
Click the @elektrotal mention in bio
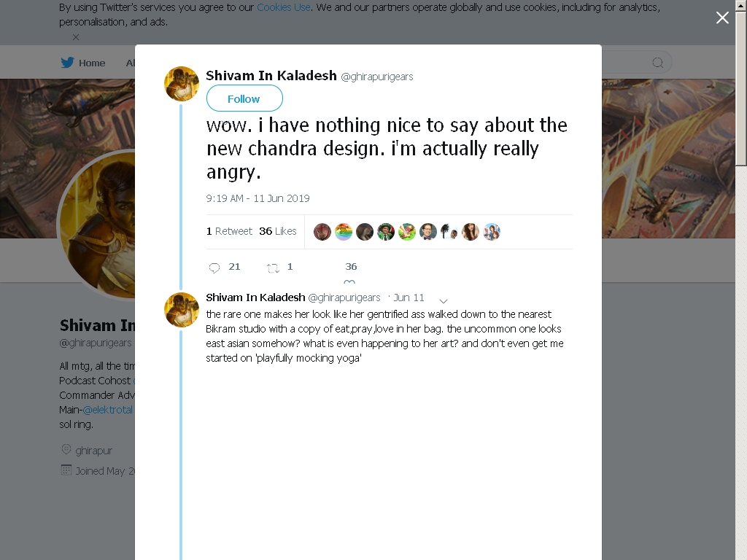coord(108,410)
